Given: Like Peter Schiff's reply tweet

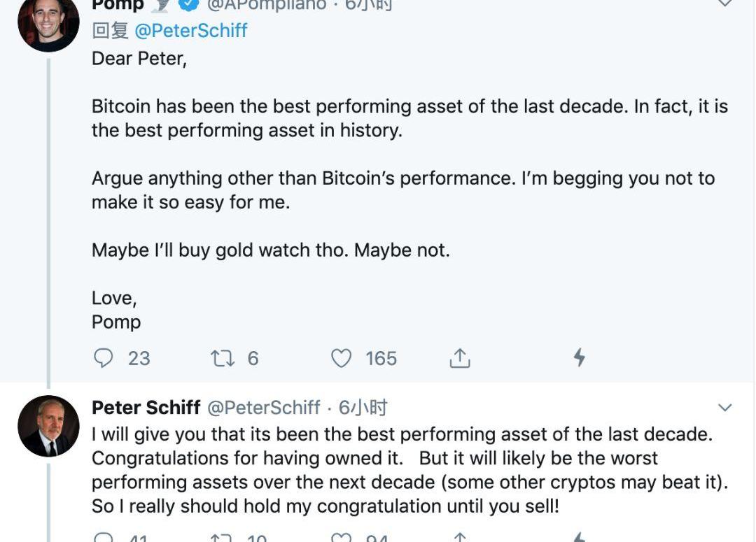Looking at the screenshot, I should tap(341, 538).
